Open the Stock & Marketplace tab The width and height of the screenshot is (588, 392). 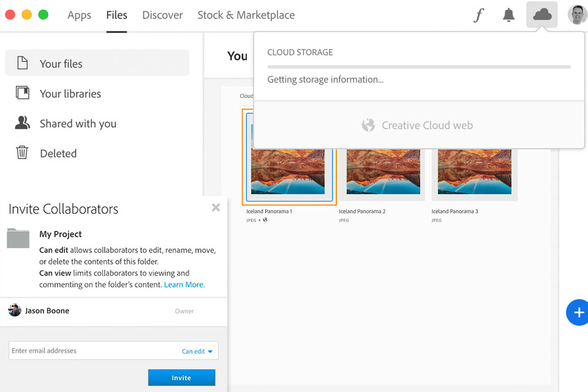coord(246,15)
